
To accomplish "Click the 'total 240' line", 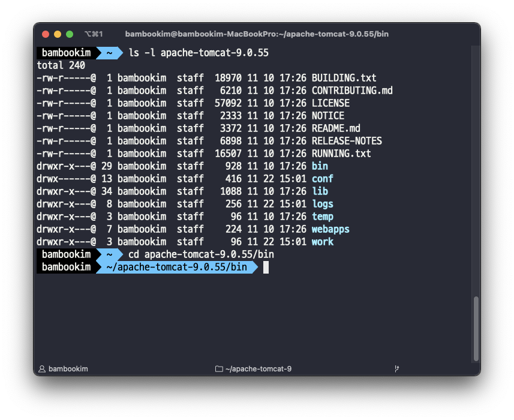I will (61, 65).
